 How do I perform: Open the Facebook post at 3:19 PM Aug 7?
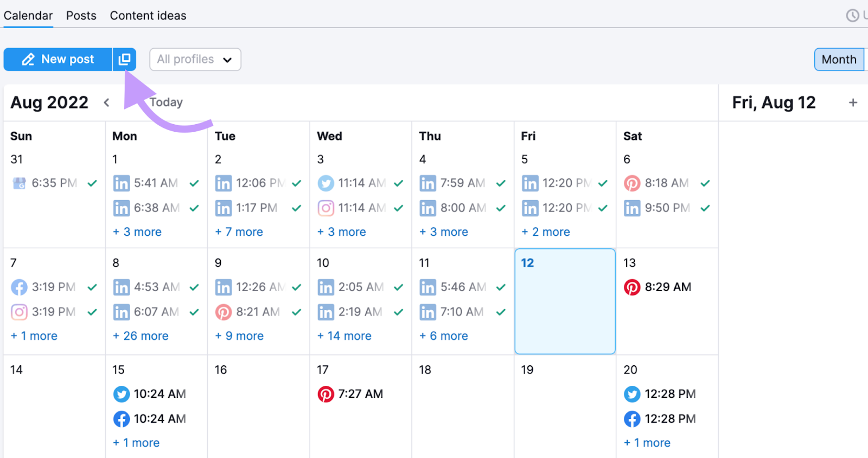53,287
